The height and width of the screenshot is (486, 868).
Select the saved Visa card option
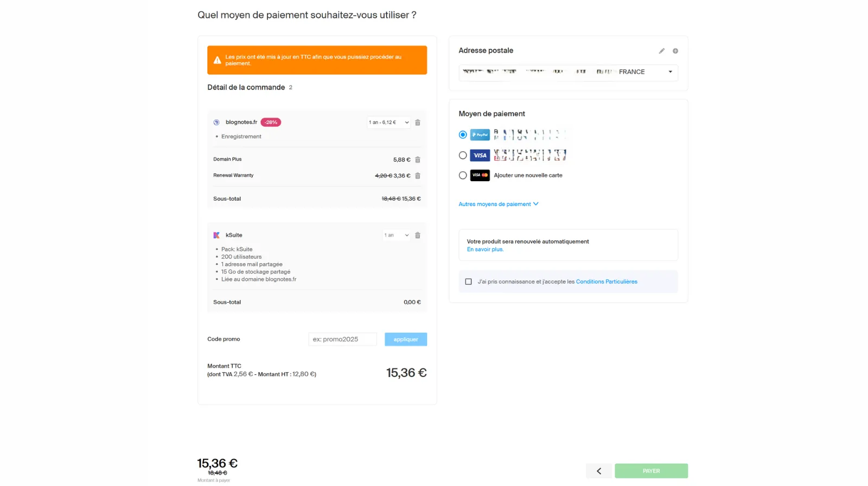click(x=463, y=156)
